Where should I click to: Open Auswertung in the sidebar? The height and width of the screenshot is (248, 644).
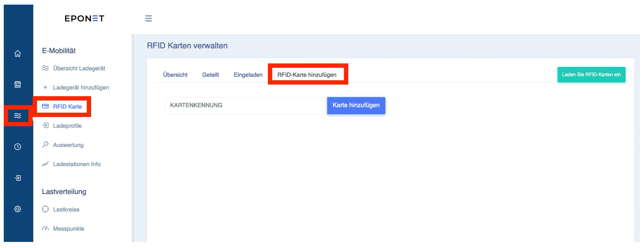pyautogui.click(x=63, y=145)
